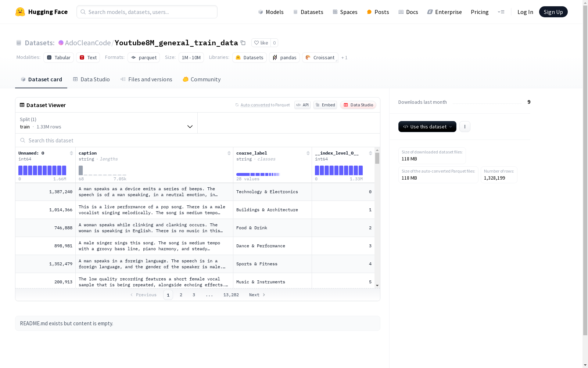588x368 pixels.
Task: Sort by caption column arrows
Action: click(229, 153)
